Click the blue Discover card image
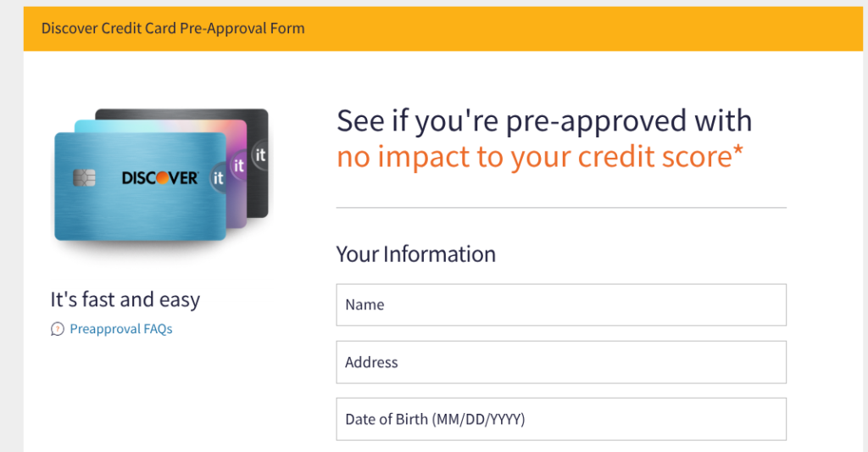The image size is (868, 452). (127, 212)
